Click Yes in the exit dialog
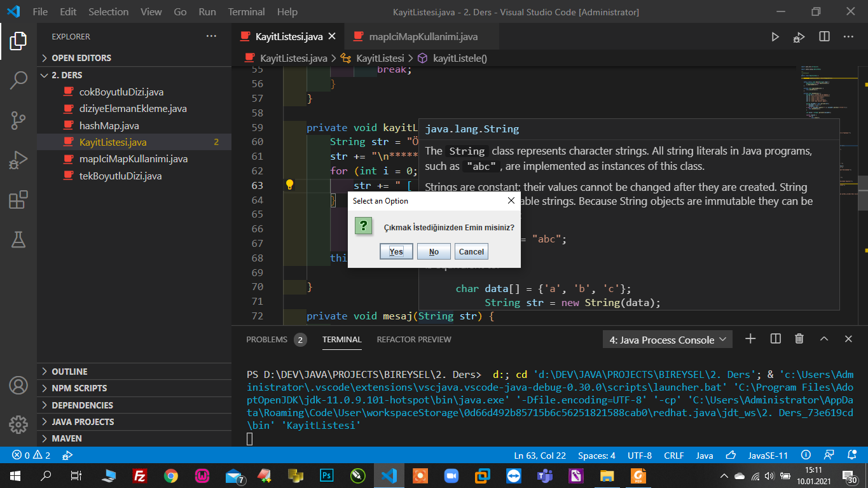The height and width of the screenshot is (488, 868). 396,251
